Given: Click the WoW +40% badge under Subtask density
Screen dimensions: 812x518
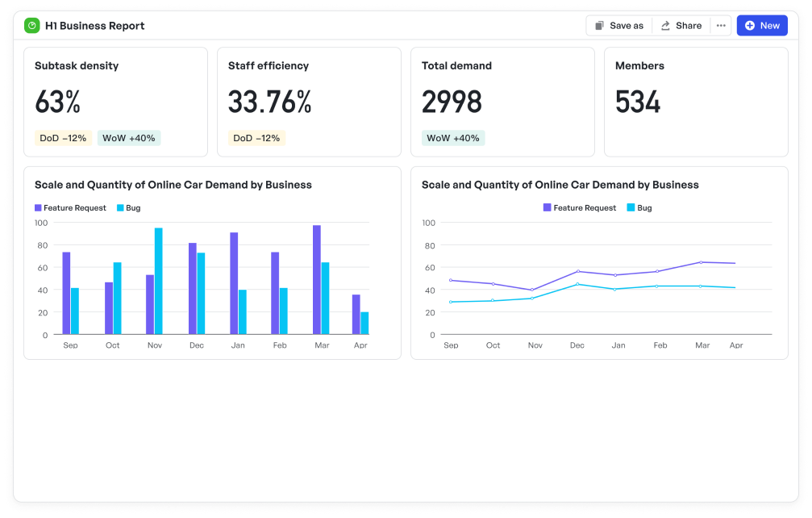Looking at the screenshot, I should tap(129, 138).
